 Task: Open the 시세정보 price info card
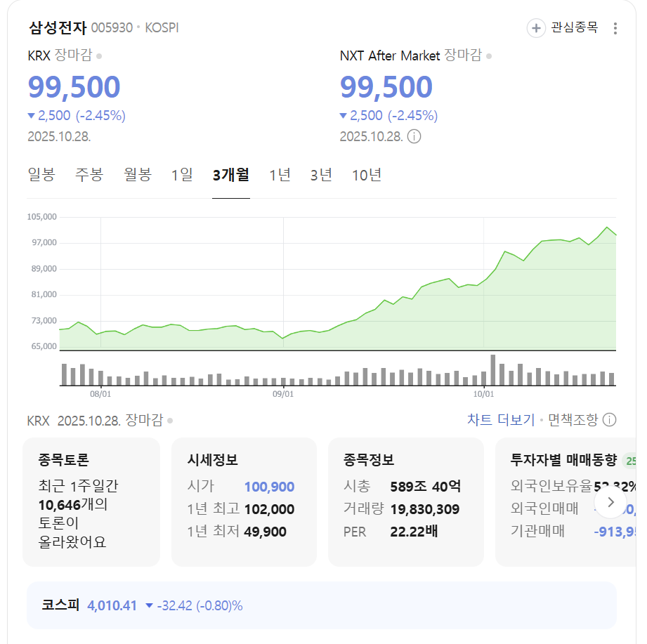(x=244, y=501)
